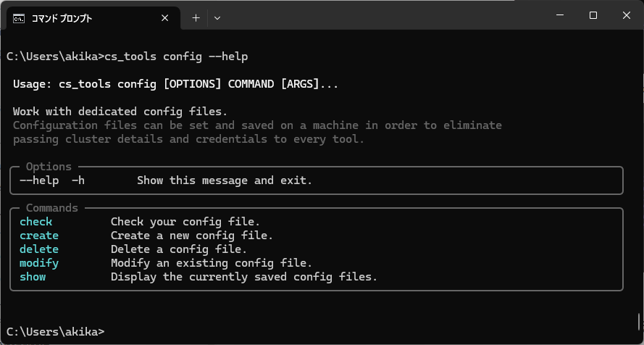Click the 'Commands' panel heading
This screenshot has width=644, height=345.
point(52,208)
